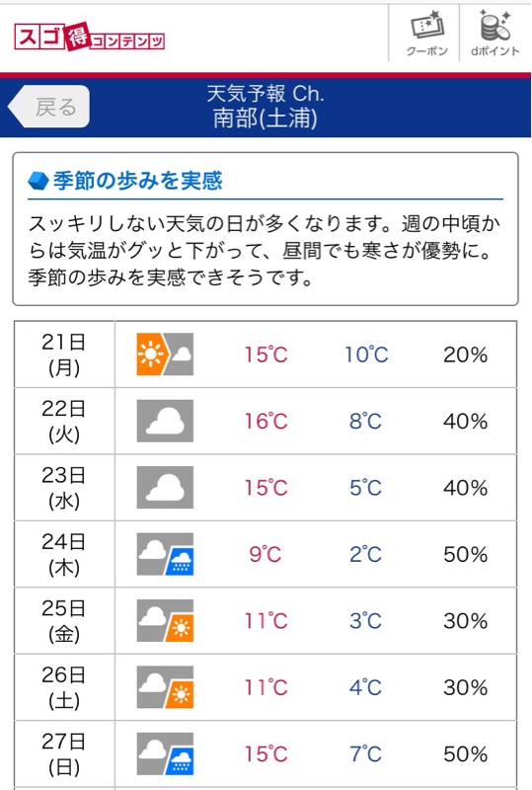The width and height of the screenshot is (532, 790).
Task: Select the 21日(月) date cell
Action: point(64,355)
